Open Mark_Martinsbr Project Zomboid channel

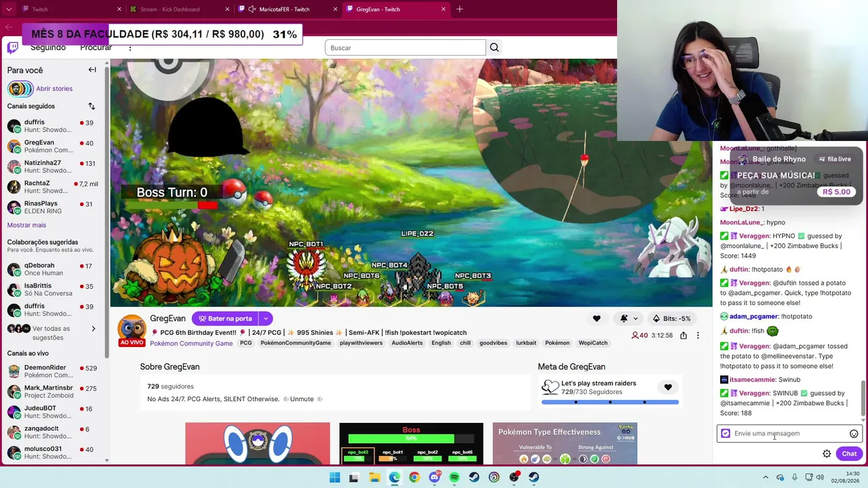tap(53, 392)
